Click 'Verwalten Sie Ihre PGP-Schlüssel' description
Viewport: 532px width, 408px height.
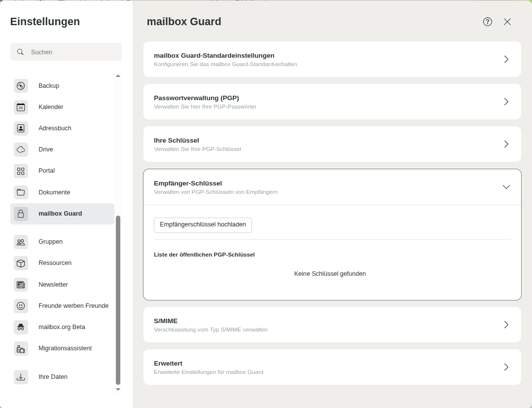pyautogui.click(x=197, y=149)
